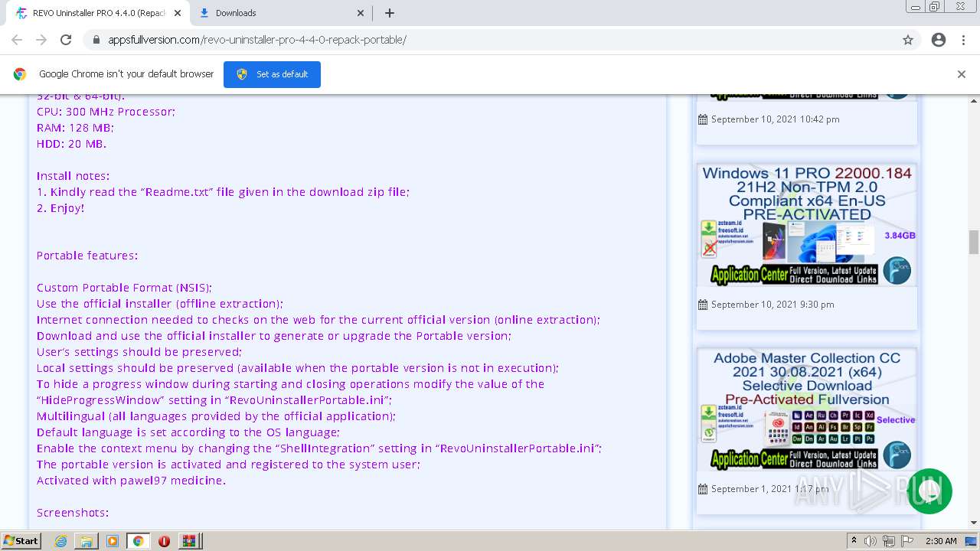Open the volume control in the tray
980x551 pixels.
(871, 541)
